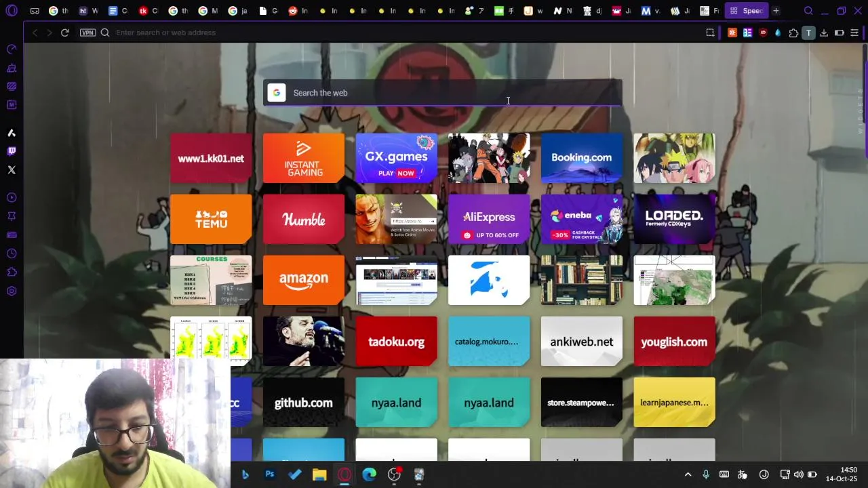Click the Search the web box
Screen dimensions: 868x488
pyautogui.click(x=442, y=93)
